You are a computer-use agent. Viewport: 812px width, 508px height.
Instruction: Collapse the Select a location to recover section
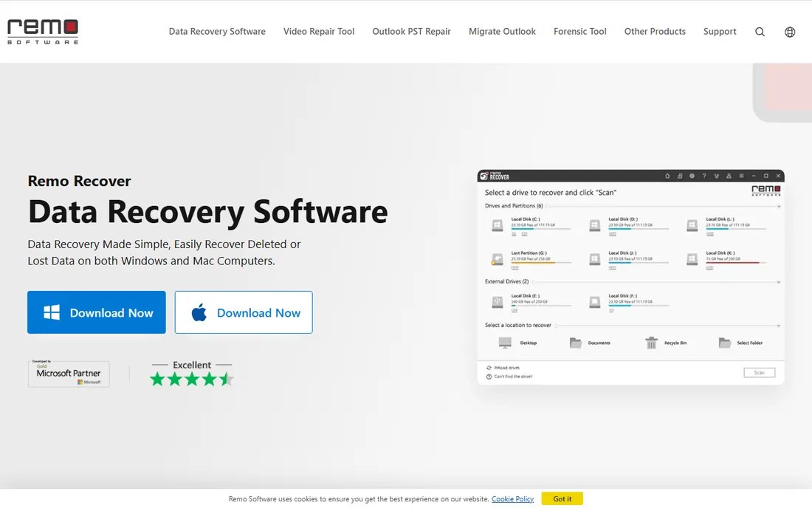[x=779, y=326]
